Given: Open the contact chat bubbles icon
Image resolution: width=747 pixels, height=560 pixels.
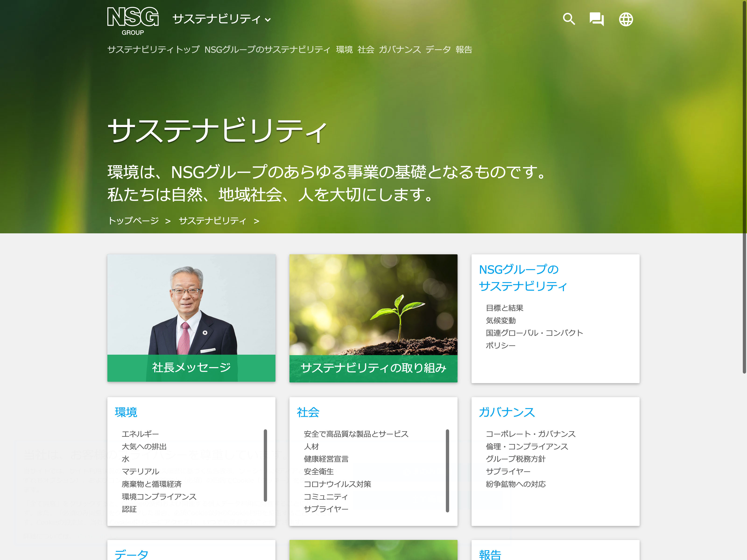Looking at the screenshot, I should coord(596,19).
